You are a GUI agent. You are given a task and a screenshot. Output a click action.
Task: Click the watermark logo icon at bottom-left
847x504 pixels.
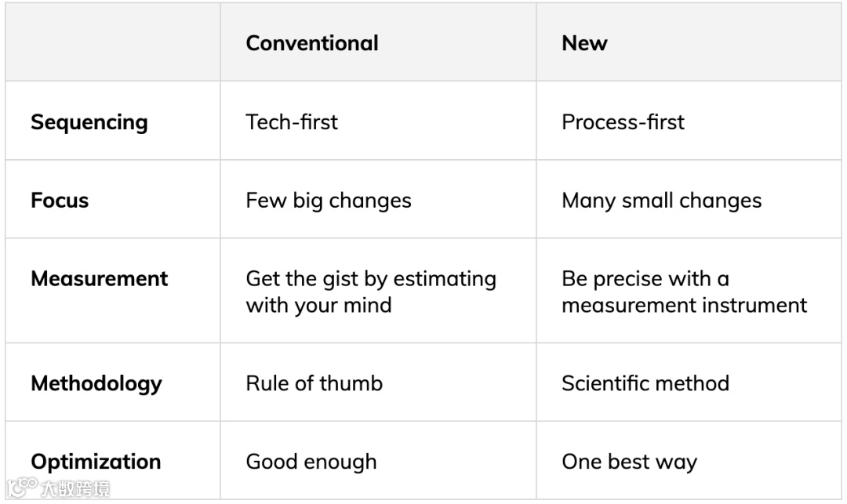point(22,487)
